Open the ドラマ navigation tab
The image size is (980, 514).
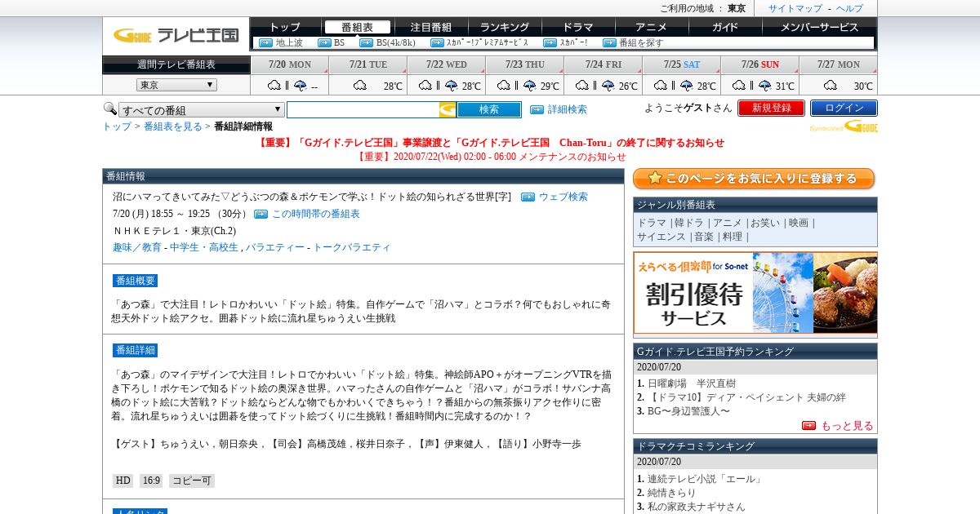[x=577, y=27]
